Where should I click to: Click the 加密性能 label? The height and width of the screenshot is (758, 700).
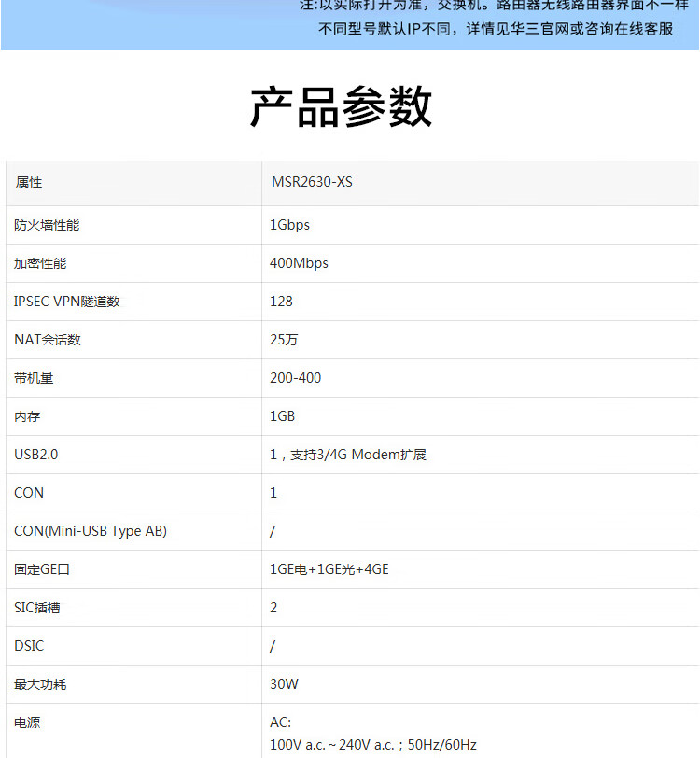pyautogui.click(x=40, y=263)
